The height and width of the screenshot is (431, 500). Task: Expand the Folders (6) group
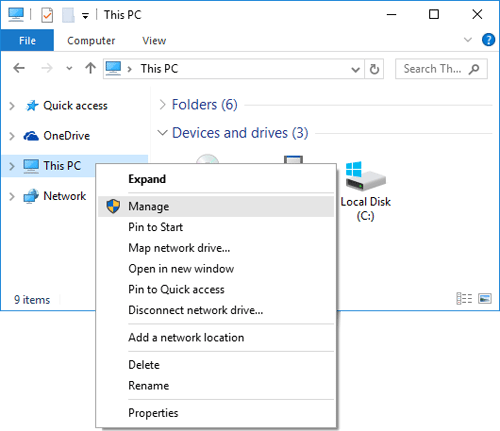coord(162,105)
